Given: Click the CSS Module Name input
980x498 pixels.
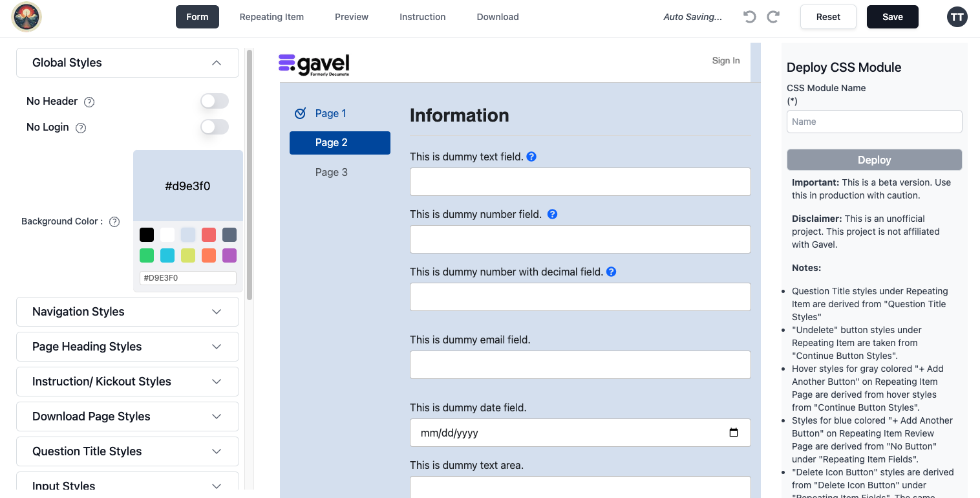Looking at the screenshot, I should (875, 122).
